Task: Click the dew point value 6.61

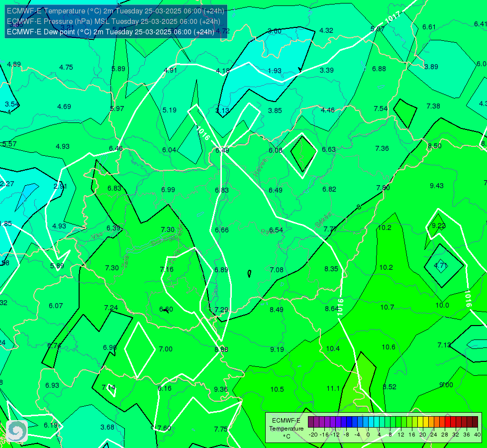Action: [429, 27]
